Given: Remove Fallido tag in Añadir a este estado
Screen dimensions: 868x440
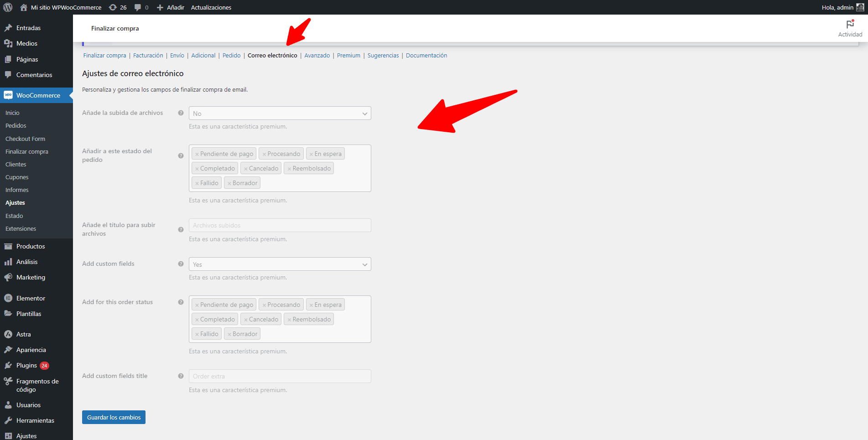Looking at the screenshot, I should click(197, 183).
